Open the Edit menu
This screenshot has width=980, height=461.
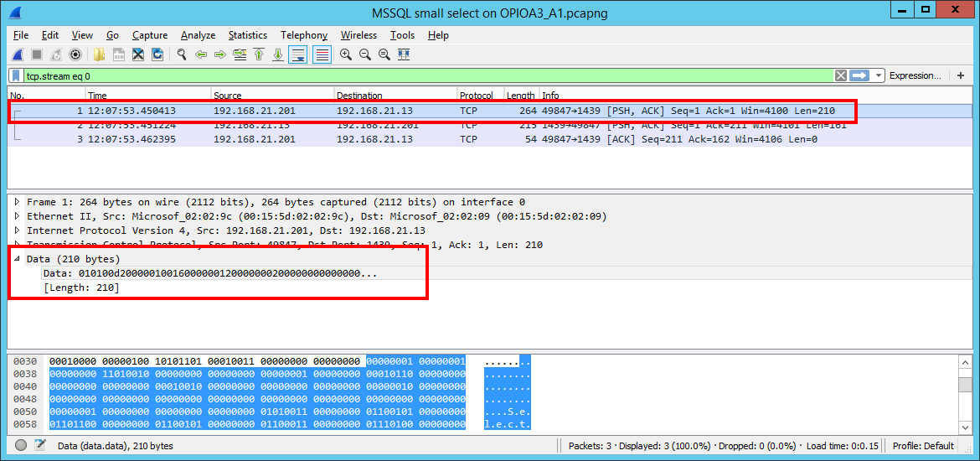[50, 35]
